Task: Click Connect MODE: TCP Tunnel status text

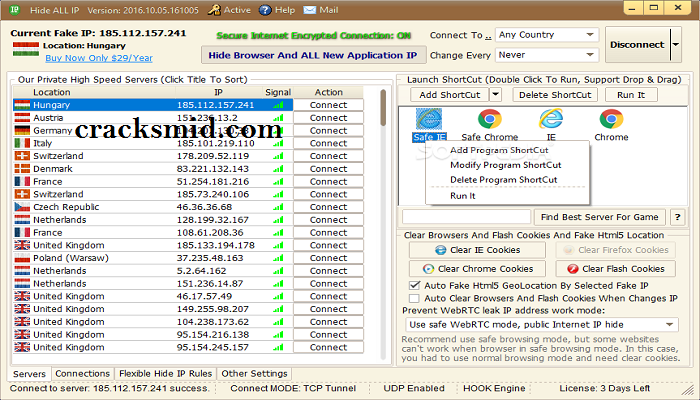Action: (x=293, y=388)
